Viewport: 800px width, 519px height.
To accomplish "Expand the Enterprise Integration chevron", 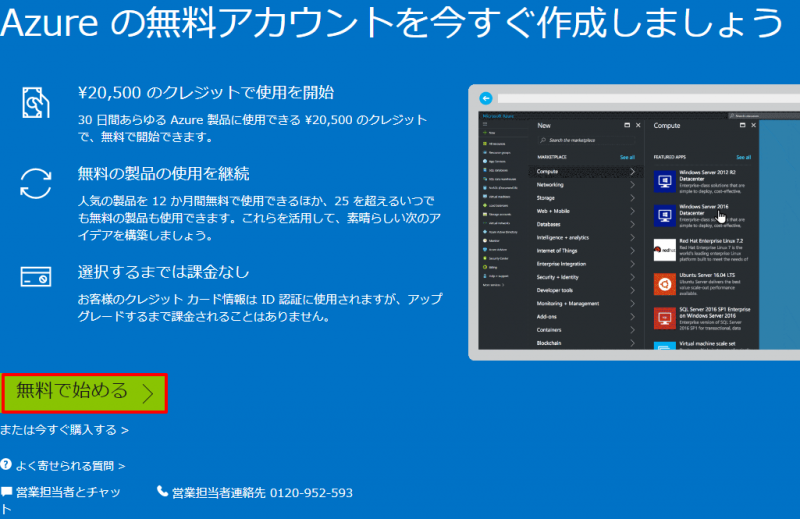I will [632, 264].
